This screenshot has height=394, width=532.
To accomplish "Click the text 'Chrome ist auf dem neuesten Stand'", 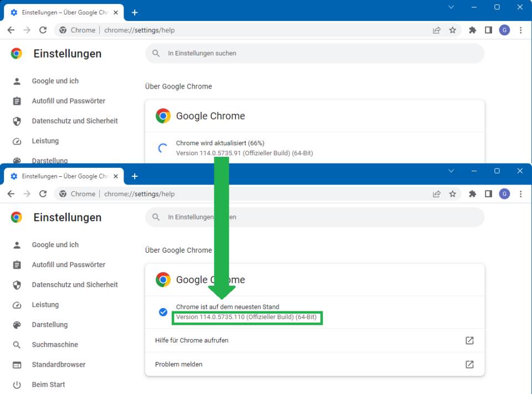I will [228, 307].
